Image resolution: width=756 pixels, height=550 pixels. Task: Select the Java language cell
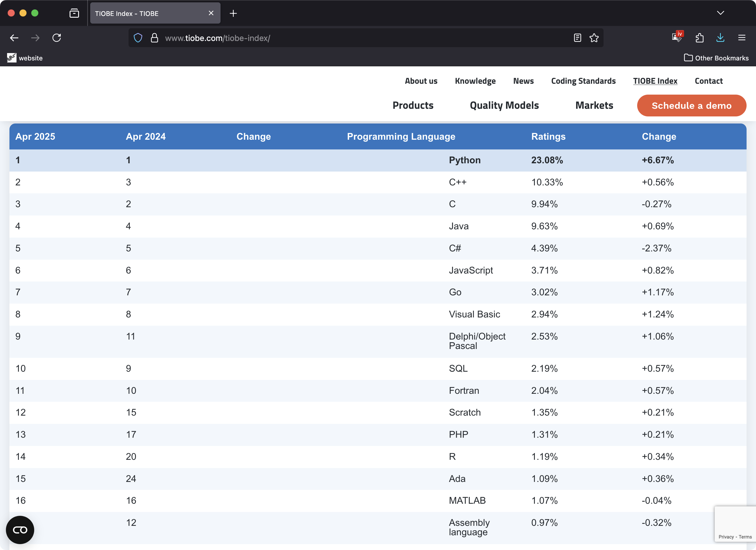pos(459,226)
